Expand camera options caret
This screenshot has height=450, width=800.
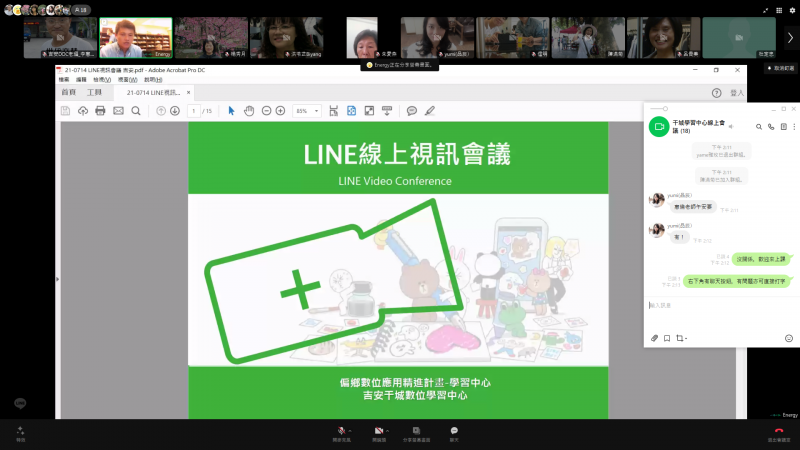388,431
